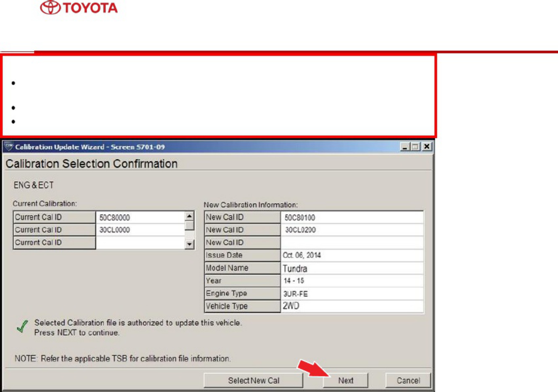
Task: Click the green authorization checkmark icon
Action: coord(23,327)
